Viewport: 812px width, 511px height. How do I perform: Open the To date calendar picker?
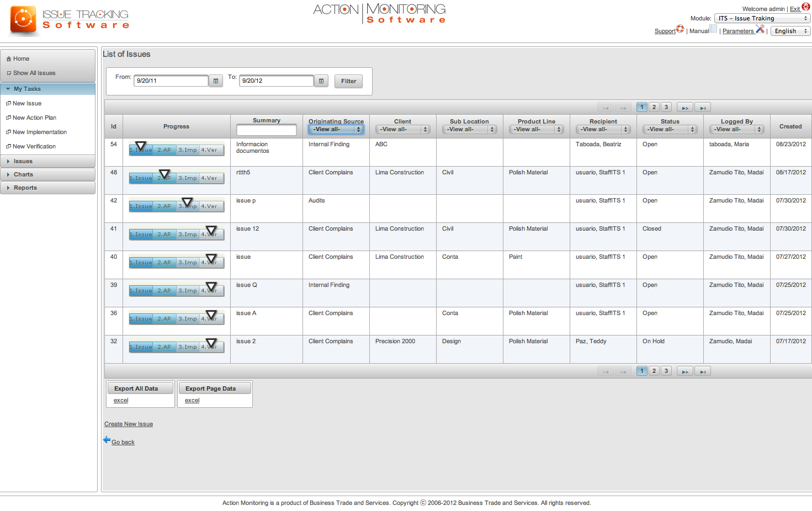click(321, 81)
